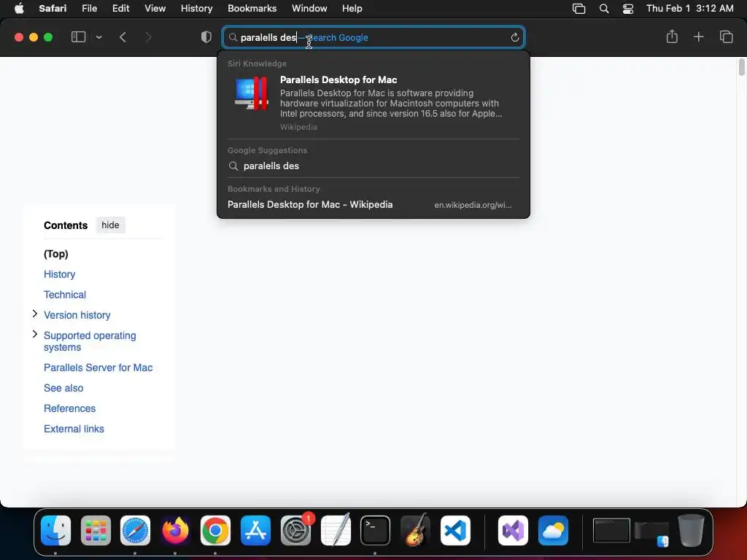
Task: Go back to the previous page
Action: pos(123,37)
